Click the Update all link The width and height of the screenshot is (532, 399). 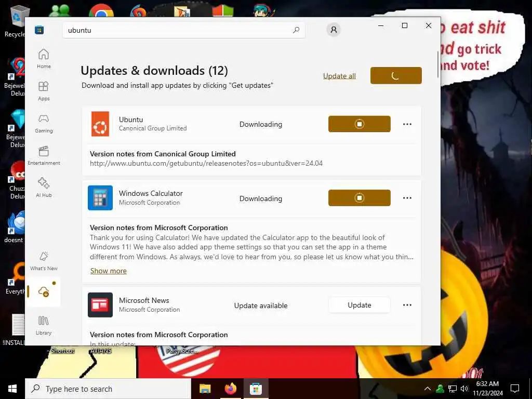pos(339,76)
